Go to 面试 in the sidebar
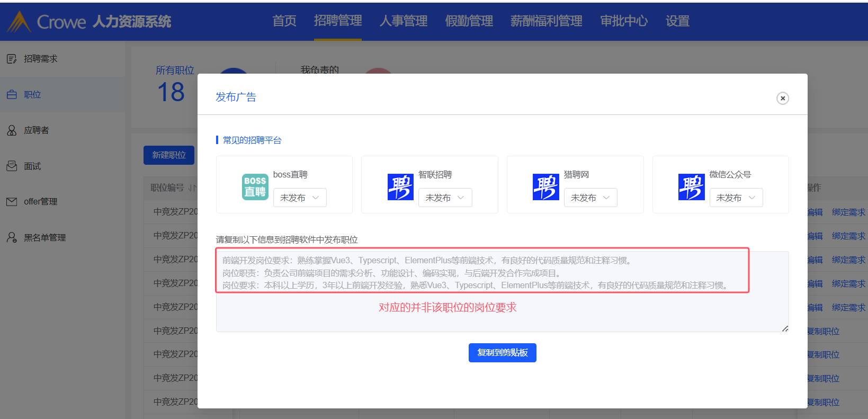Image resolution: width=868 pixels, height=419 pixels. click(x=32, y=166)
